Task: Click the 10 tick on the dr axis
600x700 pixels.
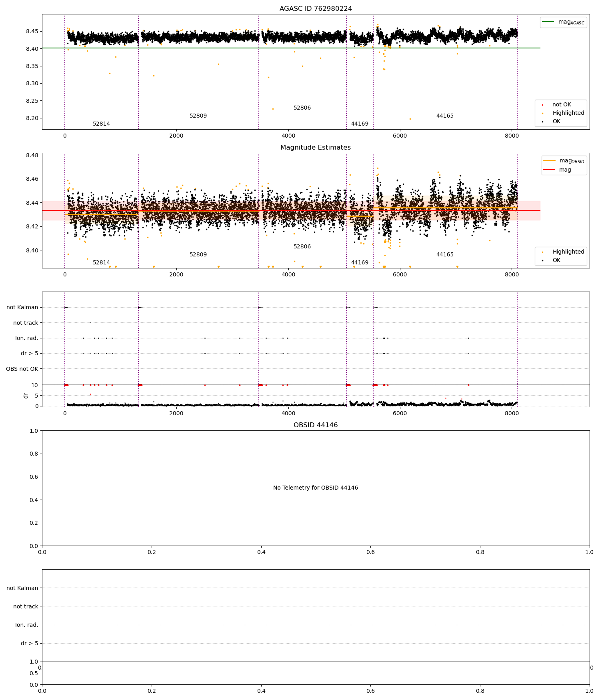Action: 35,385
